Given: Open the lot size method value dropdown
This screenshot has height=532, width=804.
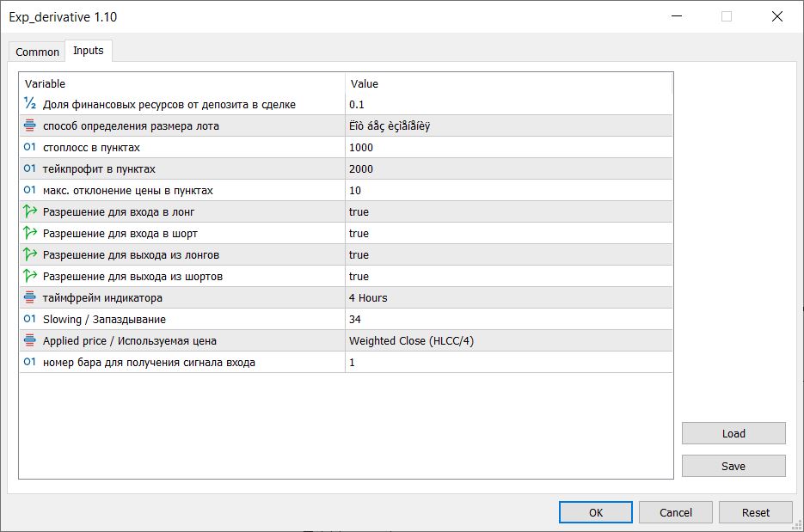Looking at the screenshot, I should coord(507,125).
